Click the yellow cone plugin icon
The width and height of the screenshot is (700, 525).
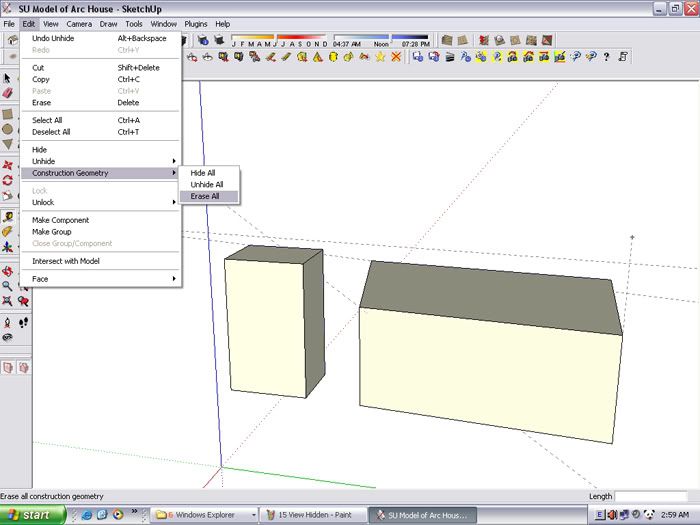point(317,57)
